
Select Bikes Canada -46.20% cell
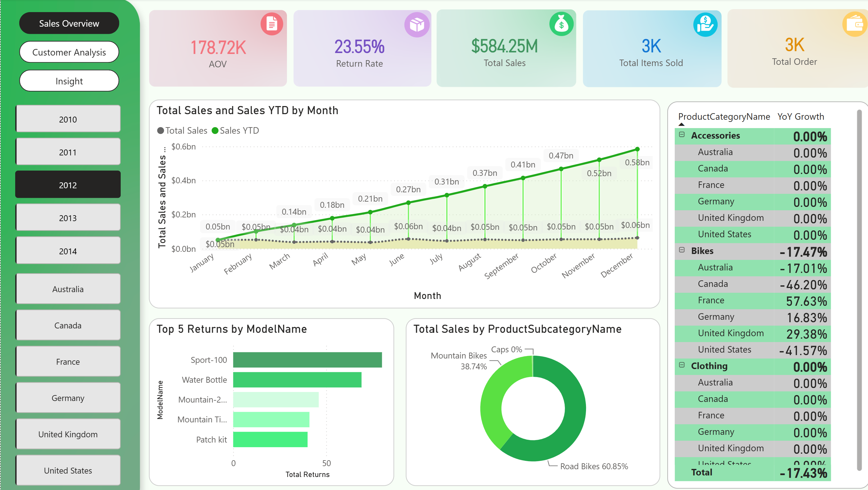click(803, 285)
